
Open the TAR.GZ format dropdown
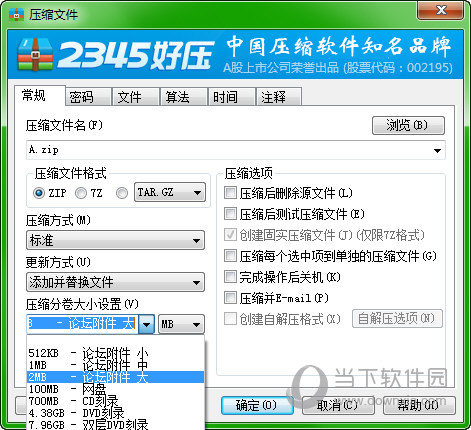(x=170, y=192)
